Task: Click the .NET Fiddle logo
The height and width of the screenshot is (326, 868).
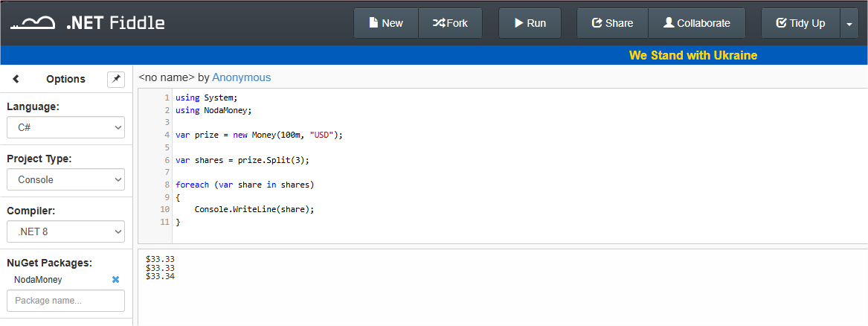Action: [88, 22]
